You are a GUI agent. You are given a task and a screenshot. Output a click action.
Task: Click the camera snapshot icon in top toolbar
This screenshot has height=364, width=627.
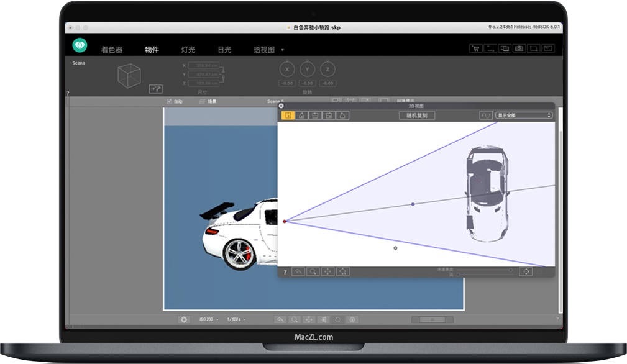tap(519, 48)
